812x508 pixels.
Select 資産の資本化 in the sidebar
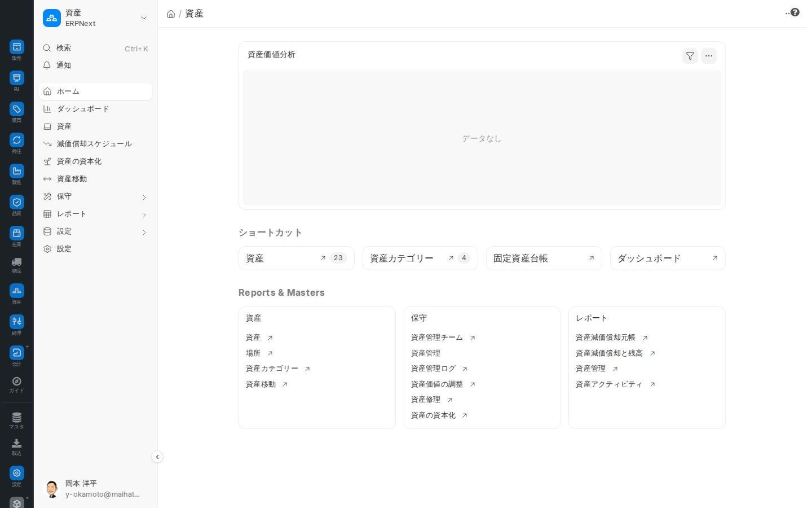tap(95, 161)
